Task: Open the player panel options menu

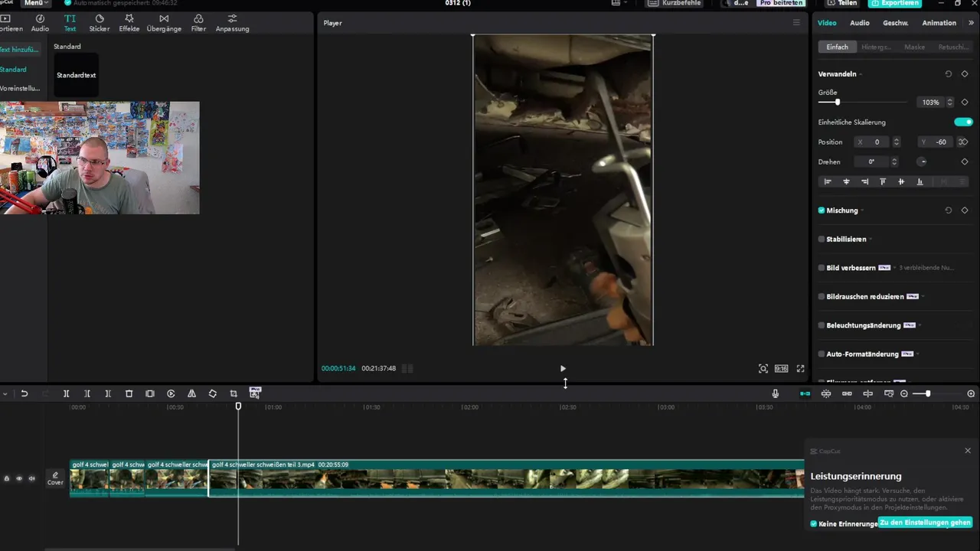Action: pos(796,23)
